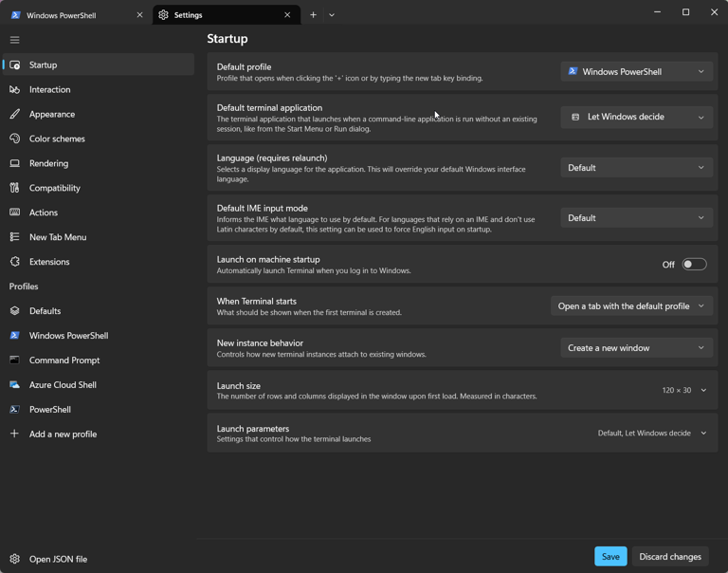728x573 pixels.
Task: Click the Startup page heading
Action: (227, 39)
